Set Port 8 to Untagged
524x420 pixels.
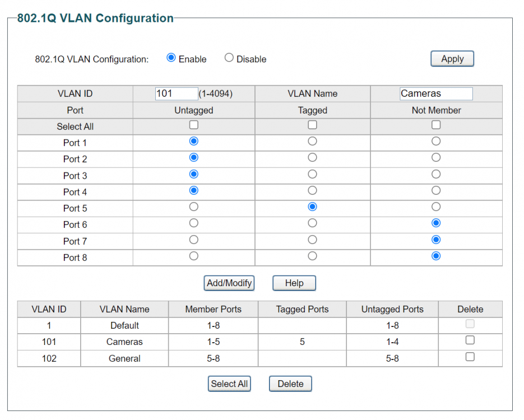click(x=194, y=256)
